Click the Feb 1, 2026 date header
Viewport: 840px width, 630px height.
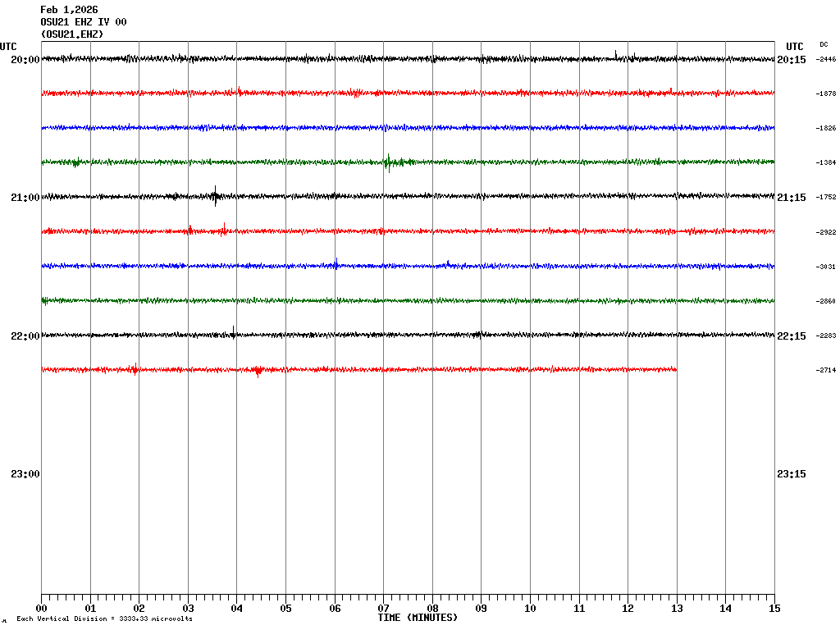pos(69,10)
